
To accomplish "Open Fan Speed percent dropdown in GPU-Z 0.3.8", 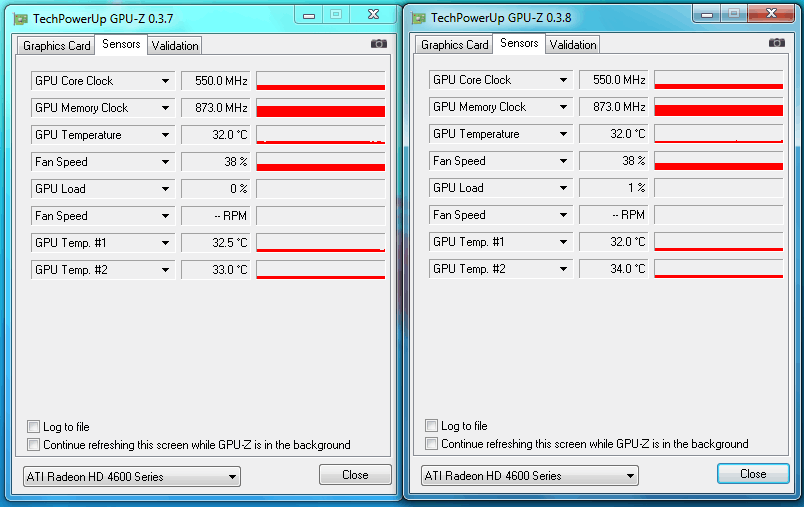I will point(500,161).
